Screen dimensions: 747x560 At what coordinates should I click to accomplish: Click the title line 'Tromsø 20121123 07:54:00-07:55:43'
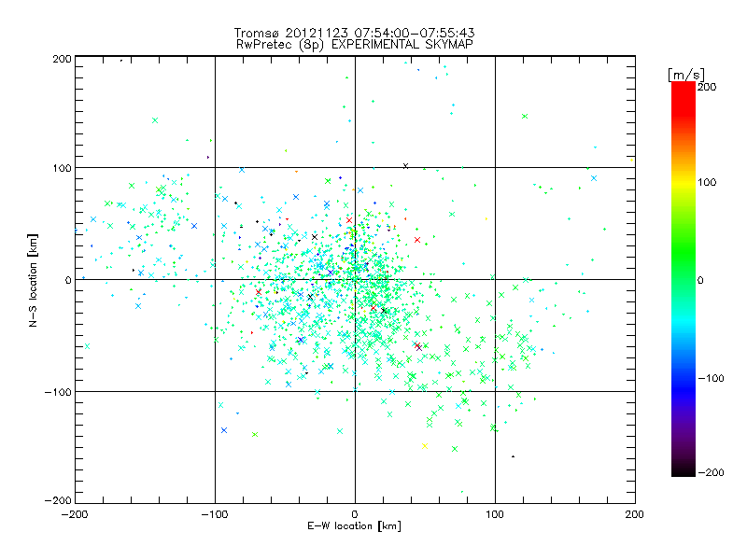[x=354, y=33]
